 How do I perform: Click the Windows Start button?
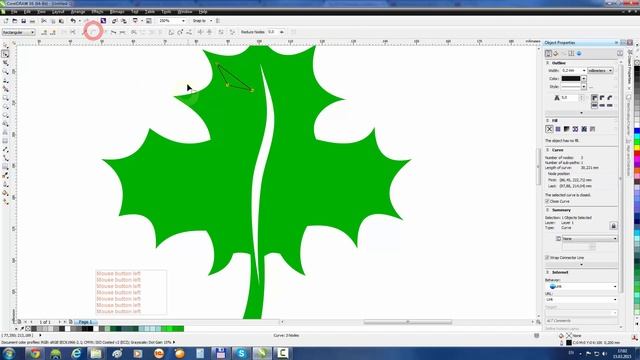9,353
